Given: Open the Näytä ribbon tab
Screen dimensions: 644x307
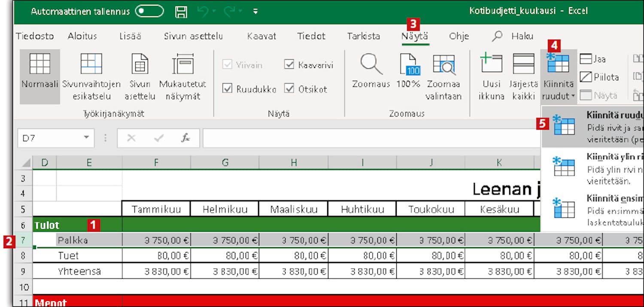Looking at the screenshot, I should point(414,36).
